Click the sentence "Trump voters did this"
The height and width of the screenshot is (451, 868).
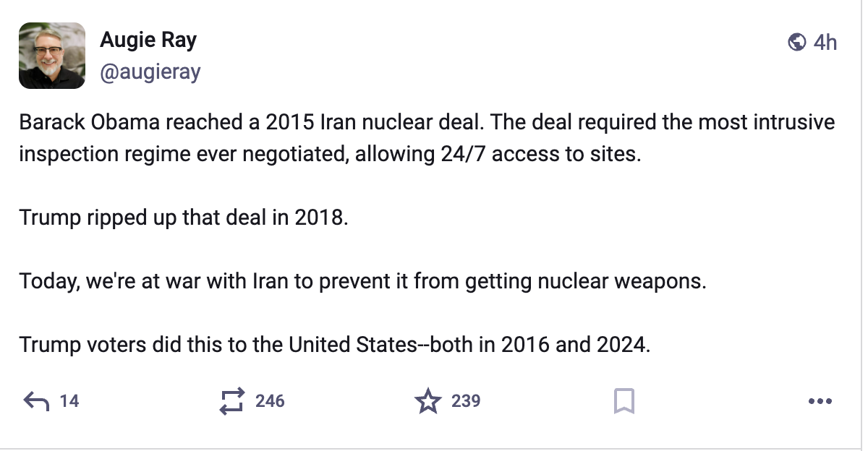click(x=335, y=344)
